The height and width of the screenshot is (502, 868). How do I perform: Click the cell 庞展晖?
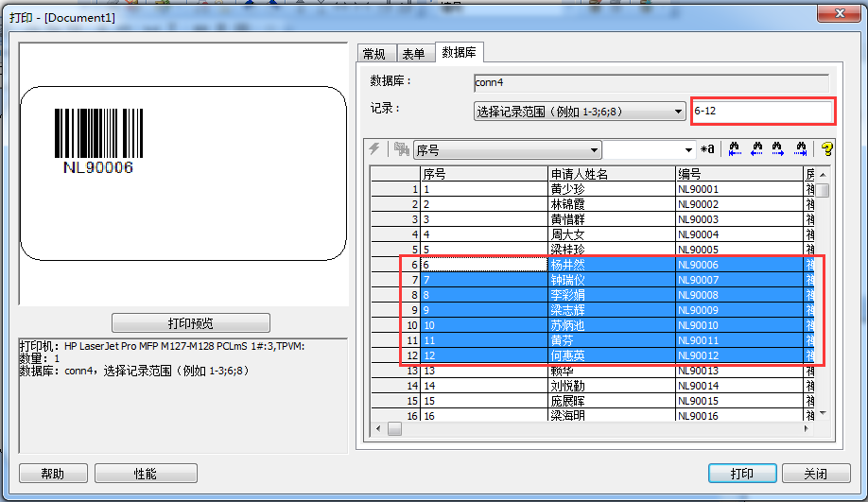click(612, 401)
